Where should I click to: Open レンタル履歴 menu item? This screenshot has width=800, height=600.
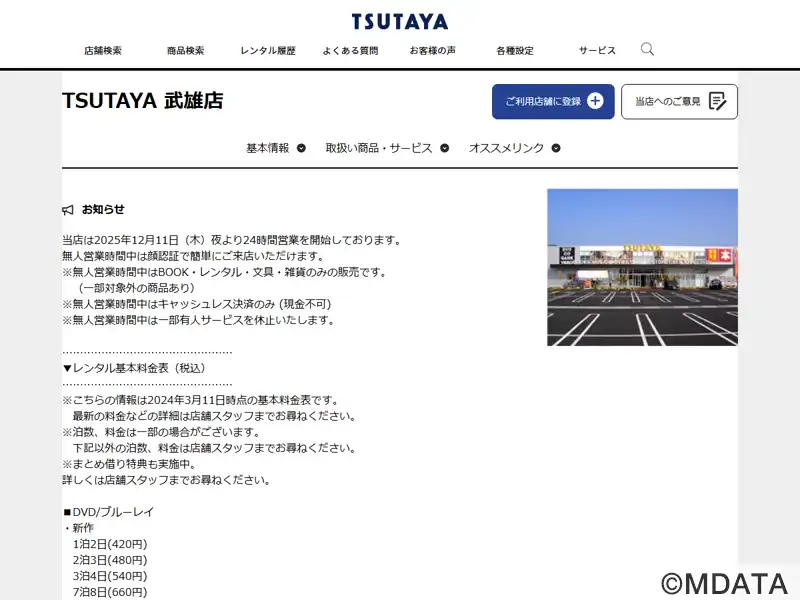click(268, 51)
